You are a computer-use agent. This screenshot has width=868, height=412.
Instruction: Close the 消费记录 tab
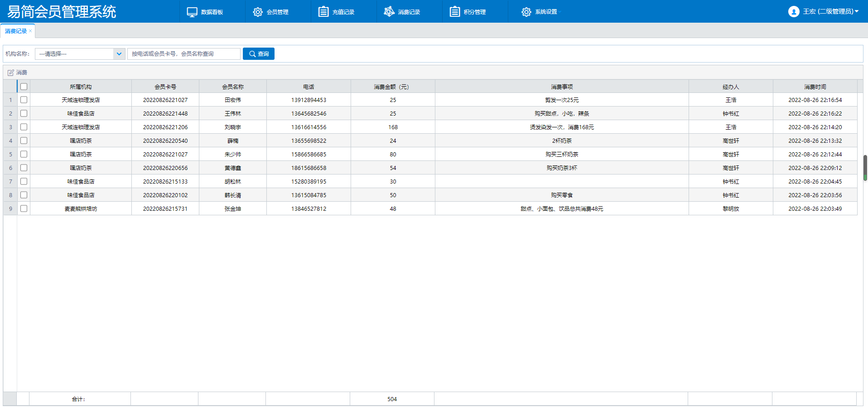coord(30,31)
